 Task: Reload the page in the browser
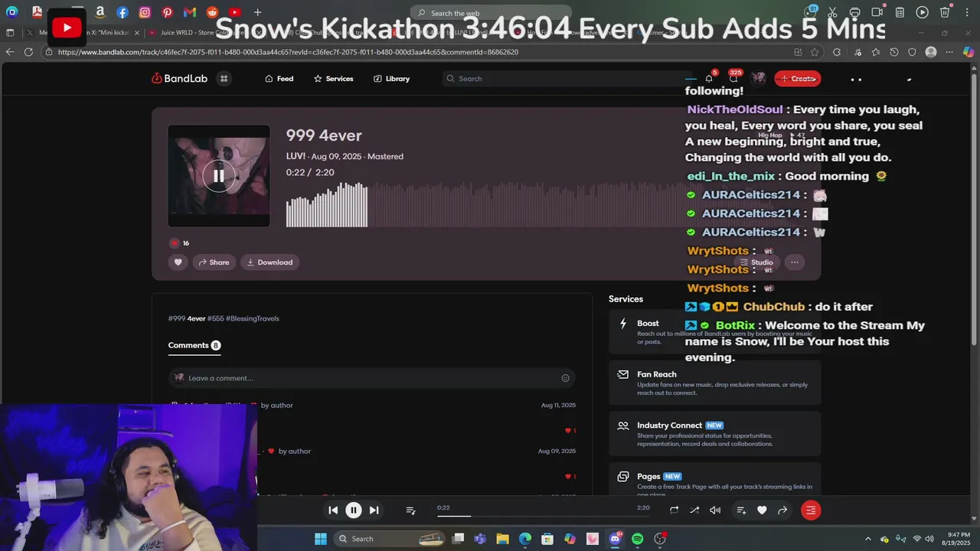(x=28, y=52)
